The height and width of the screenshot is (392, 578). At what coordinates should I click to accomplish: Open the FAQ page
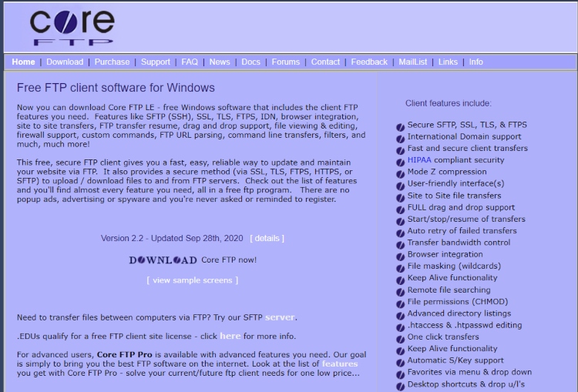point(190,62)
